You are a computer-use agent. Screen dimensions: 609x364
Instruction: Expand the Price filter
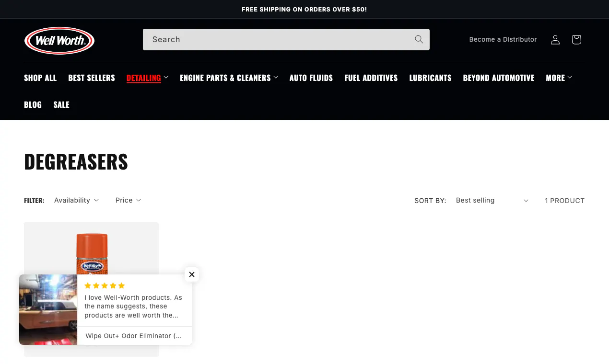pos(128,200)
